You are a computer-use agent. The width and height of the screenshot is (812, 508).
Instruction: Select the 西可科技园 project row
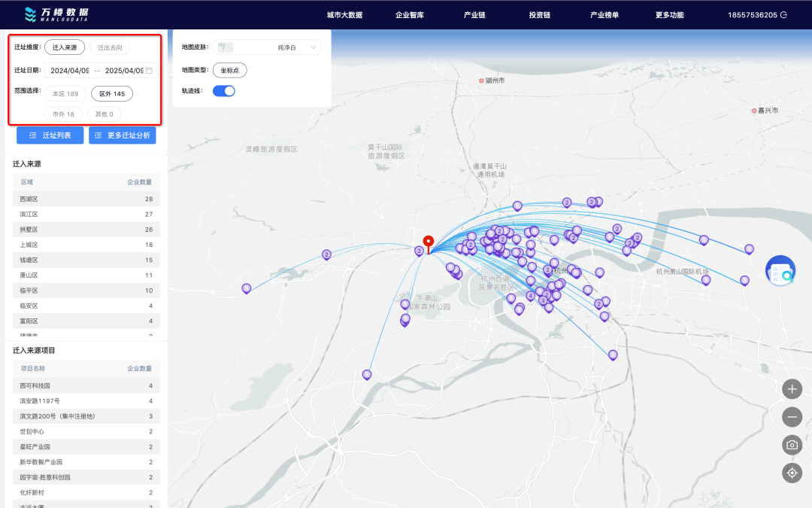click(x=86, y=385)
